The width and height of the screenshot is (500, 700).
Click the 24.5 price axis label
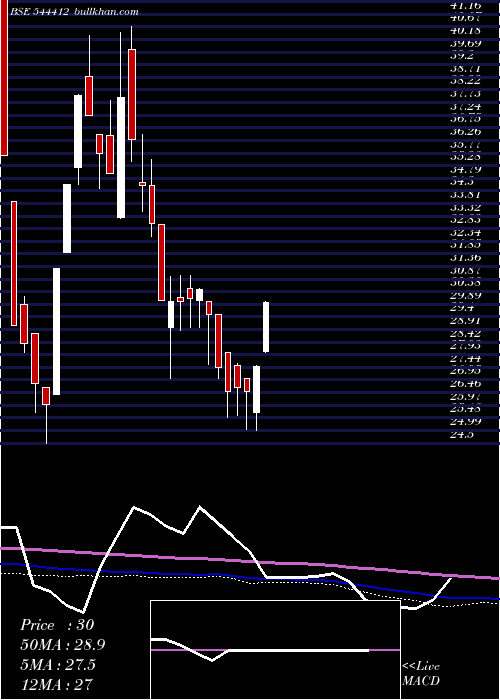pyautogui.click(x=462, y=434)
